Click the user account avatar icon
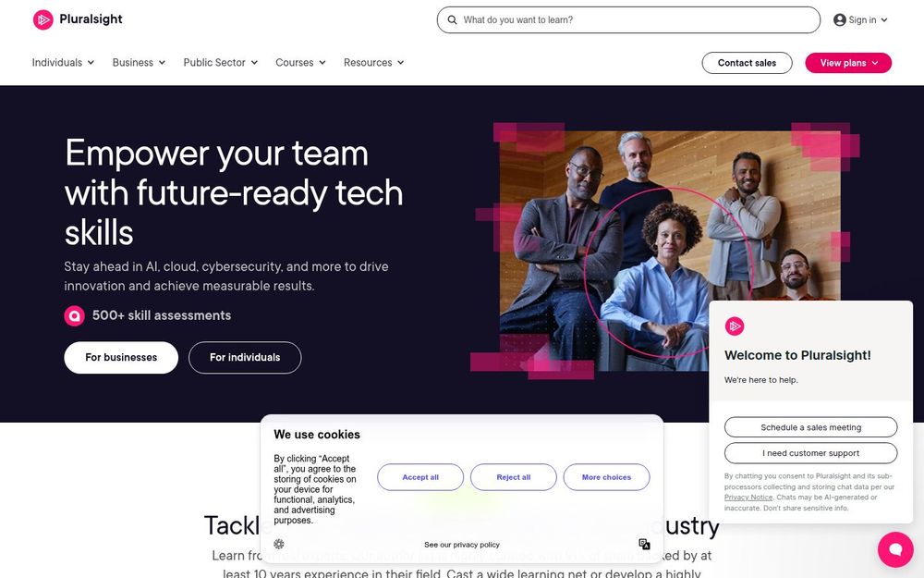 point(840,20)
